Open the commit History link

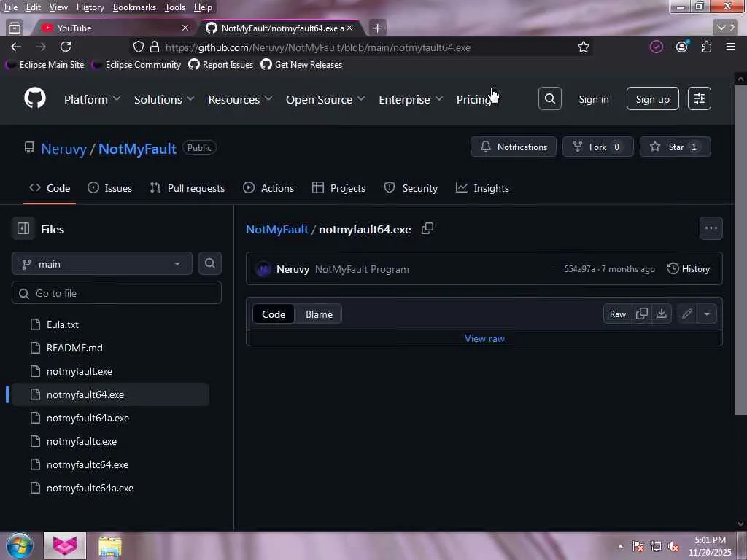point(689,268)
